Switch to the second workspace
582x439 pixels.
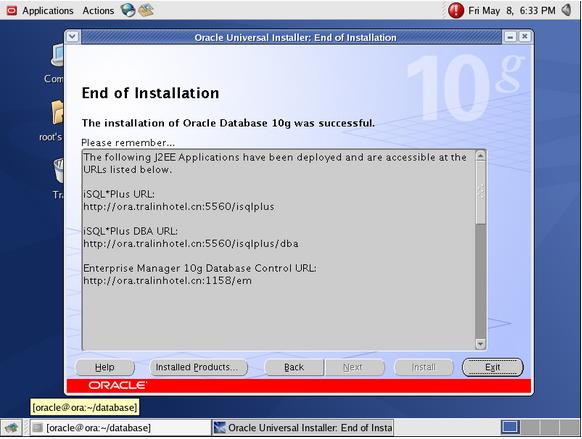(x=530, y=427)
